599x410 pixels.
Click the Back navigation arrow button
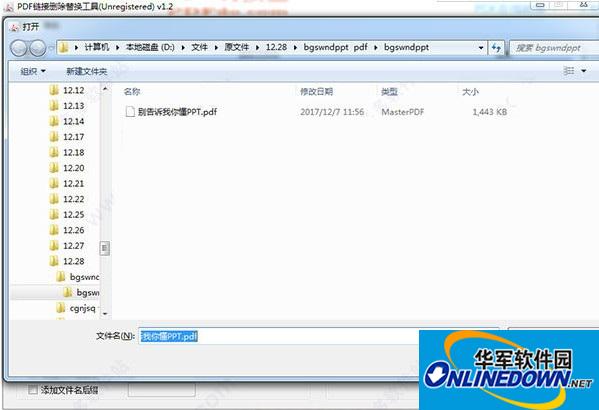[x=18, y=48]
